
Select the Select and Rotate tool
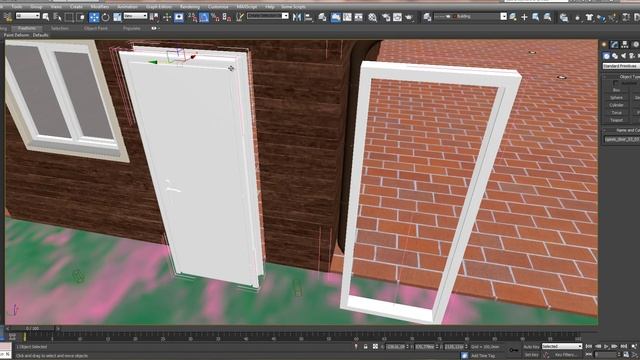click(x=106, y=17)
